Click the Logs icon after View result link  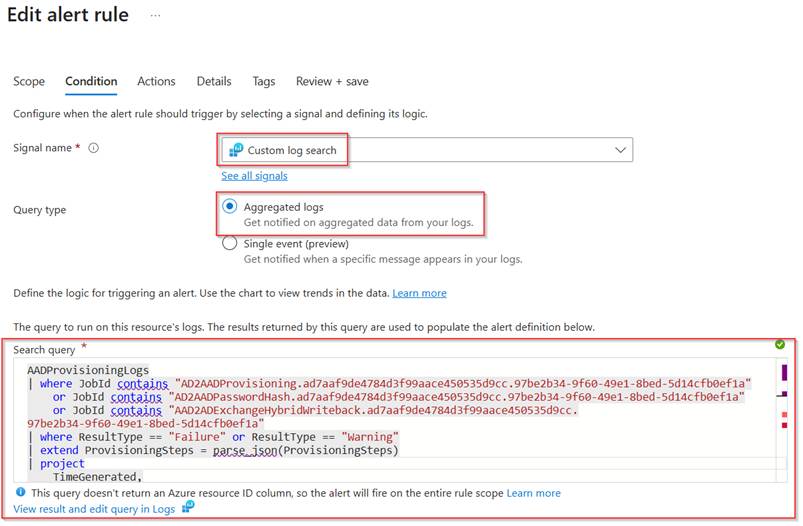pyautogui.click(x=187, y=508)
